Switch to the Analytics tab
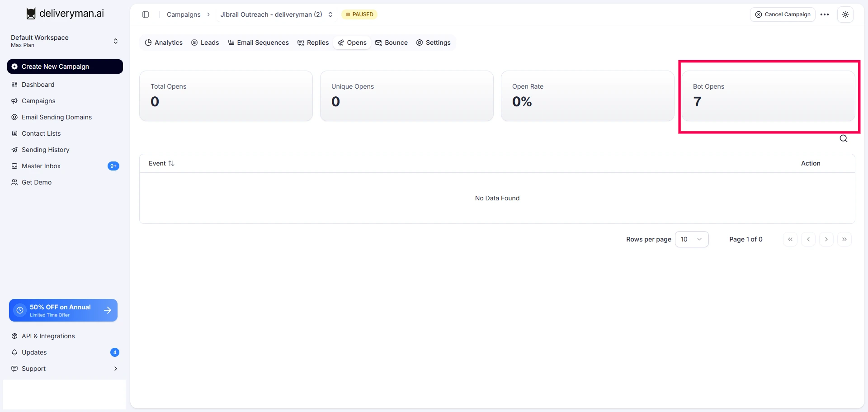Image resolution: width=868 pixels, height=412 pixels. point(164,43)
